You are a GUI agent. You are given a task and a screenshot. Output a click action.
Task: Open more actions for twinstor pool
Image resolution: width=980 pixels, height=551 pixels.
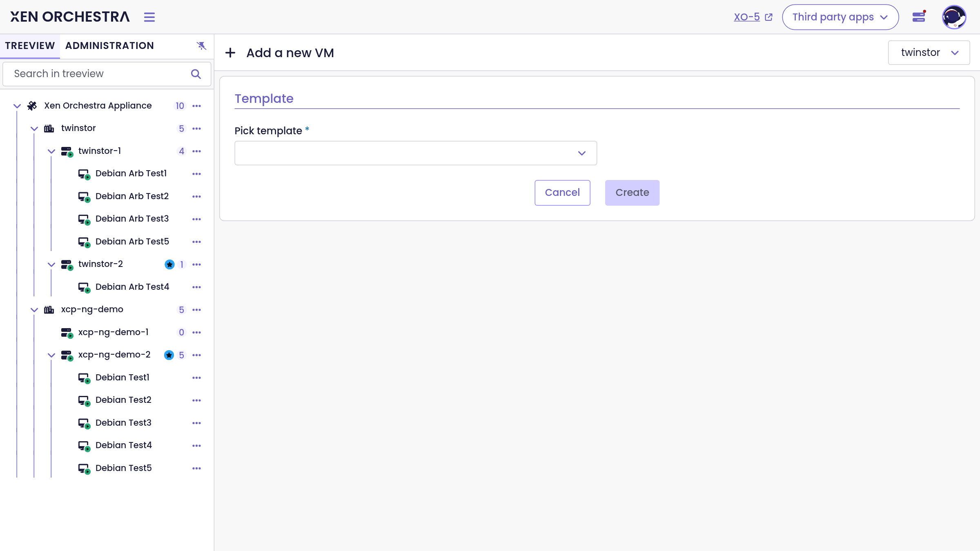coord(197,129)
